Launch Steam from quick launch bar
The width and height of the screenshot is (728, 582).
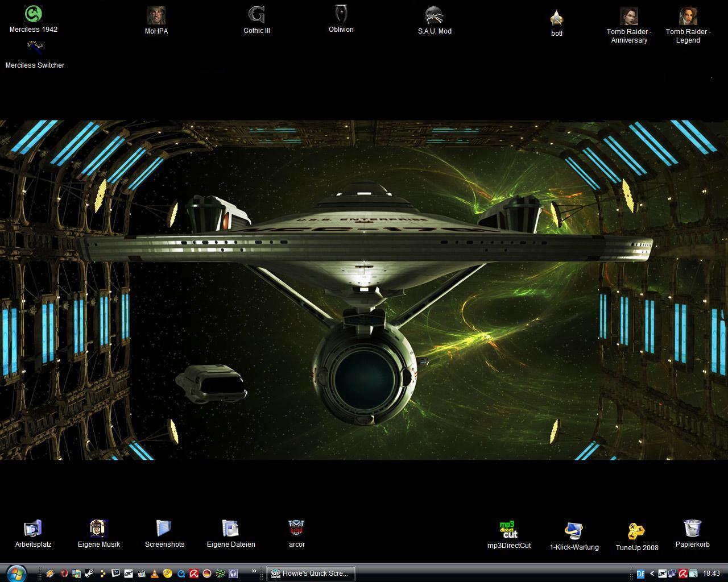point(89,573)
